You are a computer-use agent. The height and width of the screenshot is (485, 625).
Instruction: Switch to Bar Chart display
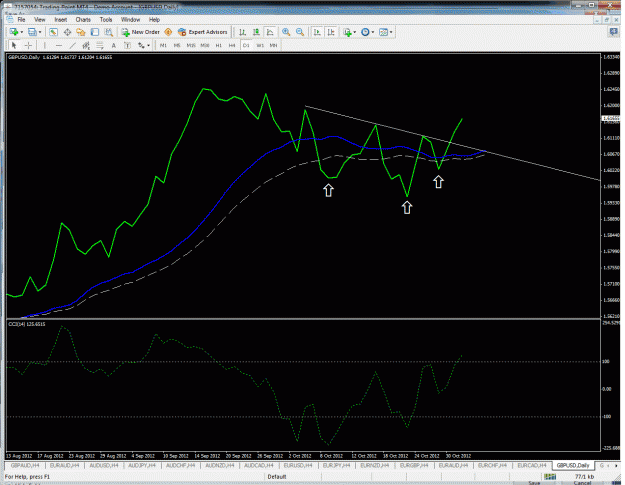[x=242, y=32]
